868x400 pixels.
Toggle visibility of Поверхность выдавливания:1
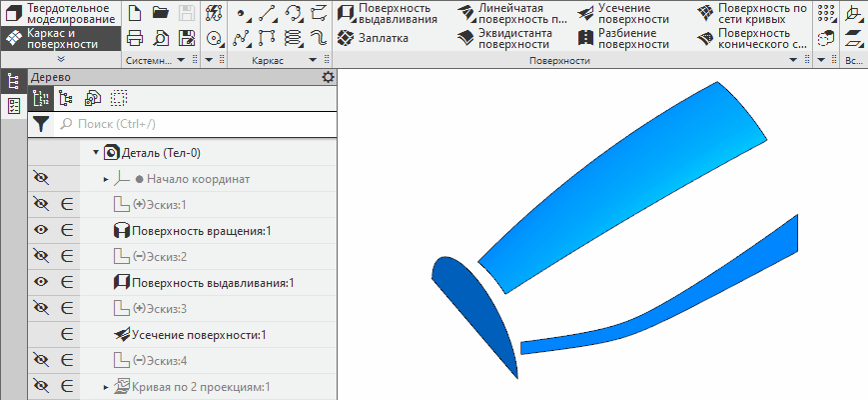tap(41, 282)
